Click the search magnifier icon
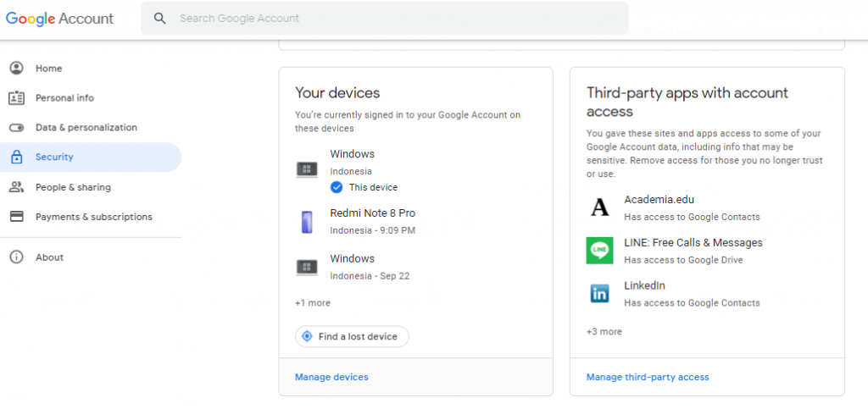 159,18
